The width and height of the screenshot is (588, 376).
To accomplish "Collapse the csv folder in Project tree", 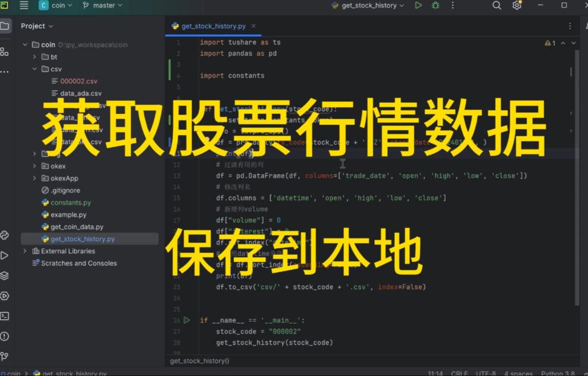I will click(x=34, y=68).
